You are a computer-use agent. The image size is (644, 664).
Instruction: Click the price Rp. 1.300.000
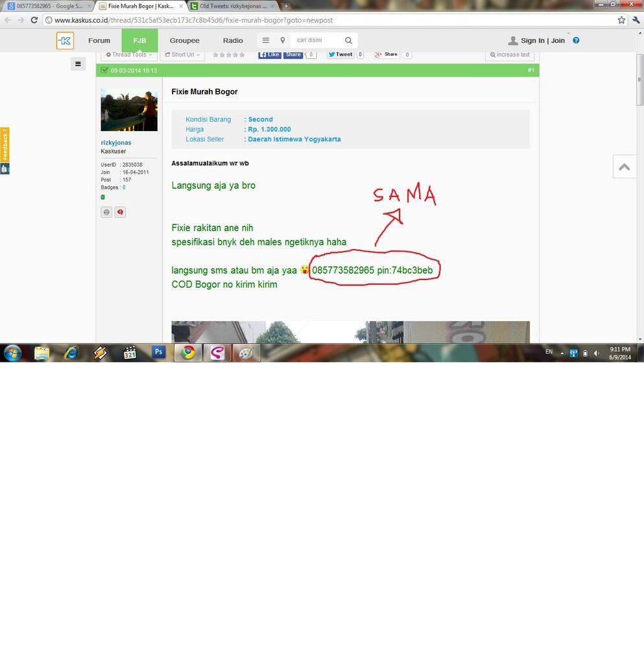[269, 129]
